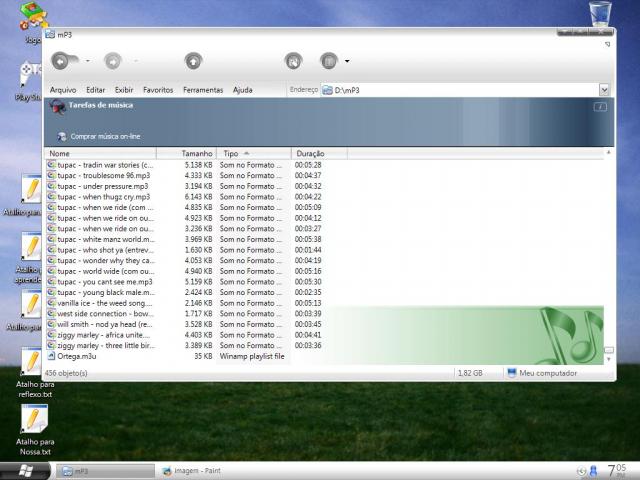Switch to Imagem - Paint taskbar button
The image size is (640, 480).
pyautogui.click(x=192, y=471)
